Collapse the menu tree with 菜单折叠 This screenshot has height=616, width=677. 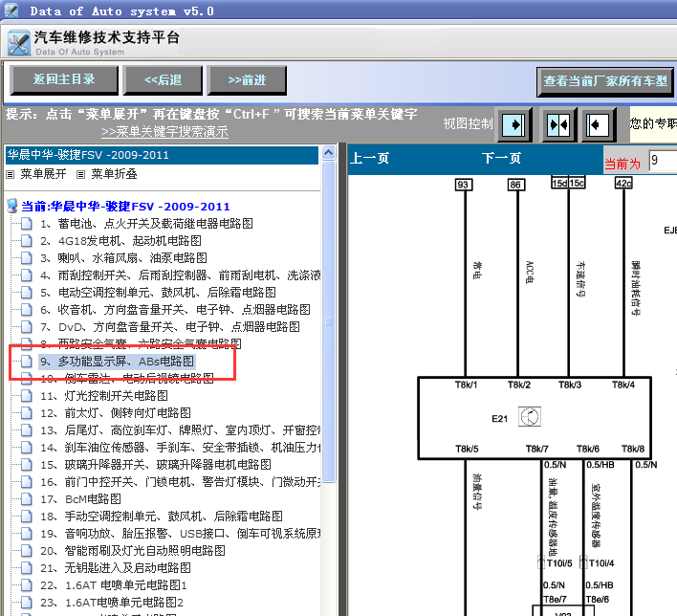click(114, 174)
